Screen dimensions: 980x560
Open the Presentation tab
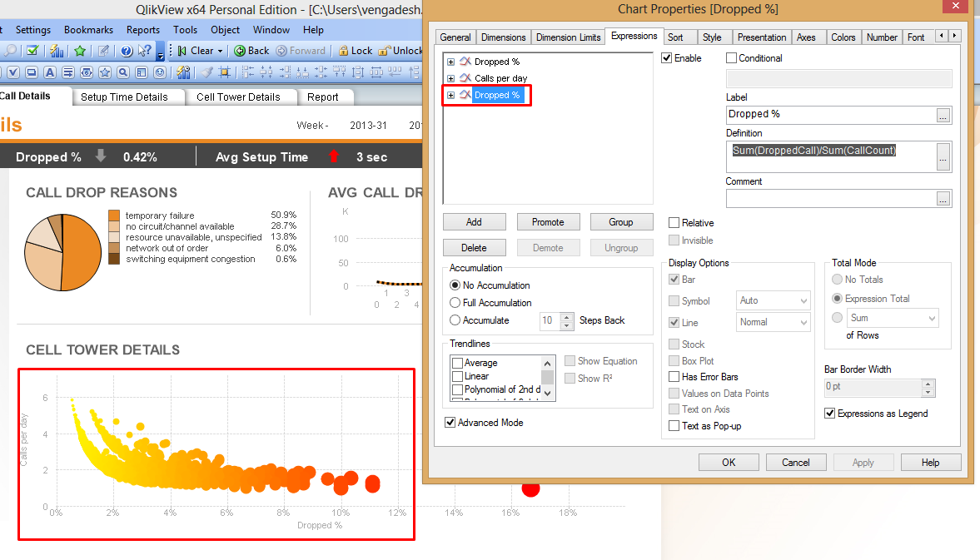pyautogui.click(x=761, y=37)
